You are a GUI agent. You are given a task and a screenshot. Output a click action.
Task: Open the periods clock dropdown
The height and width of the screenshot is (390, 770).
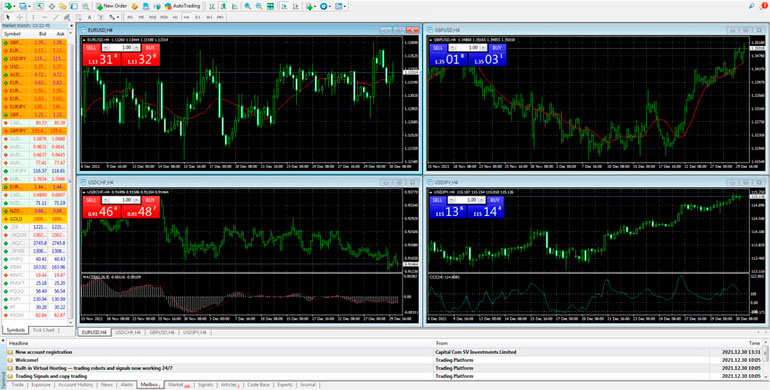pyautogui.click(x=326, y=6)
